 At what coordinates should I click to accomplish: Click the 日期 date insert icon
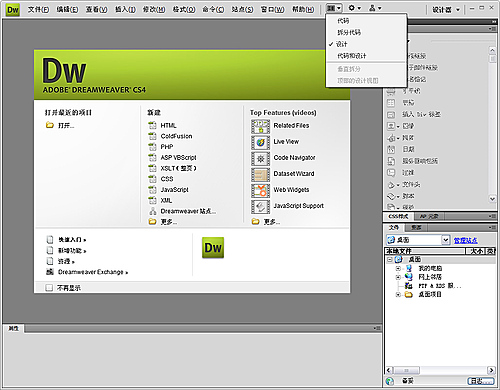pos(391,149)
